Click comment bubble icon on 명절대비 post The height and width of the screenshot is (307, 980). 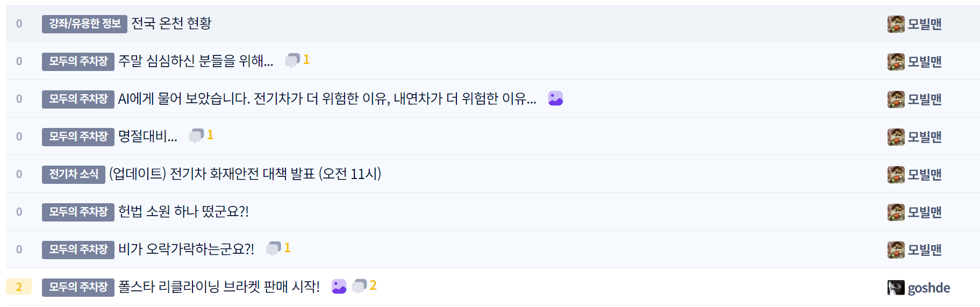coord(196,135)
